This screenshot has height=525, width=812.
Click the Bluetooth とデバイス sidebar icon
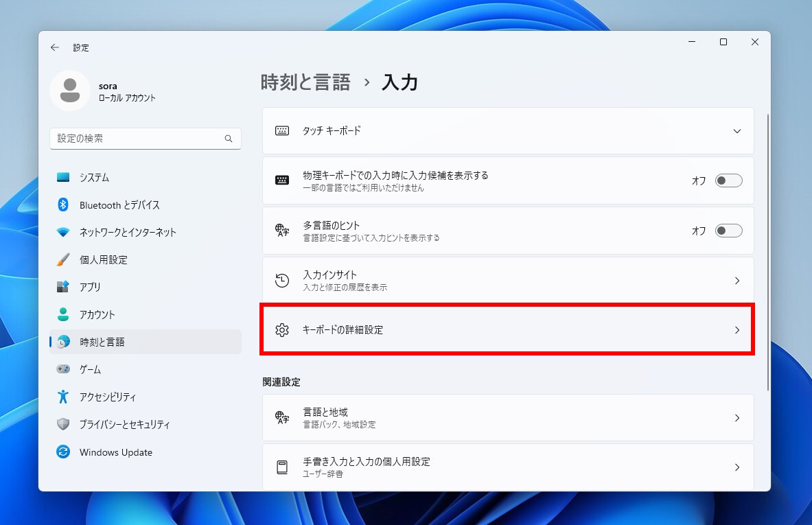(62, 205)
